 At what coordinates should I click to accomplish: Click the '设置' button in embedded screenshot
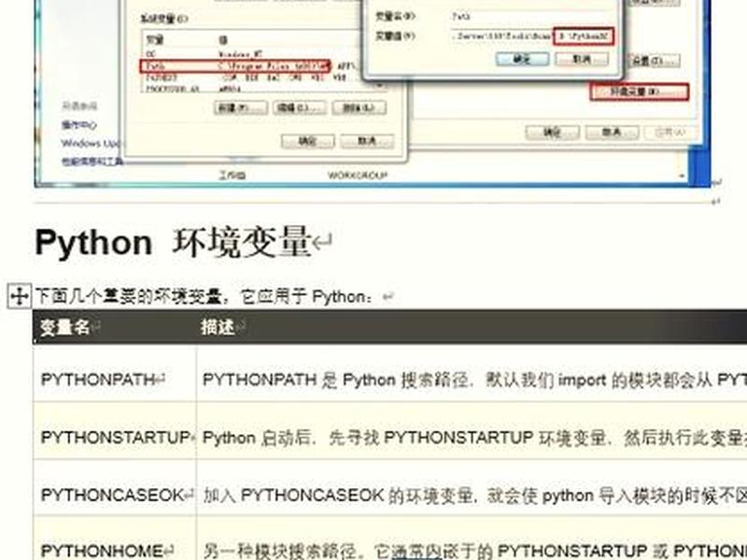[655, 61]
